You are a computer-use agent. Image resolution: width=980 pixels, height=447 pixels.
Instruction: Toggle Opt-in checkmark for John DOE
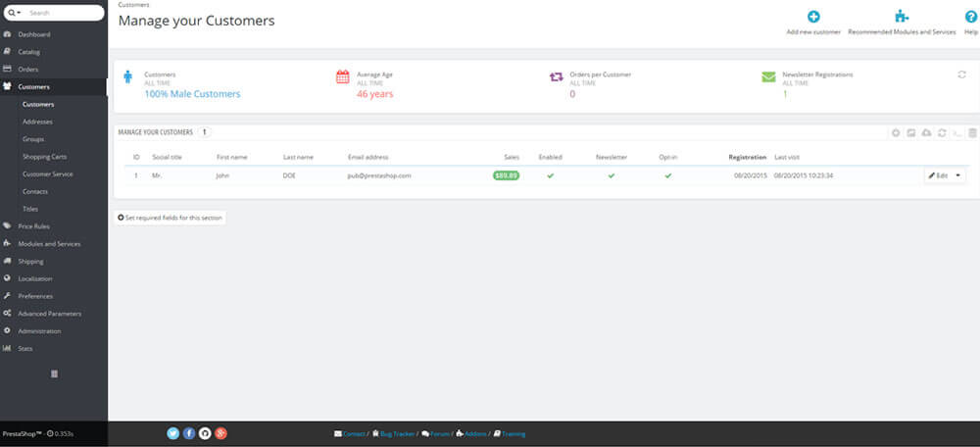pos(668,175)
